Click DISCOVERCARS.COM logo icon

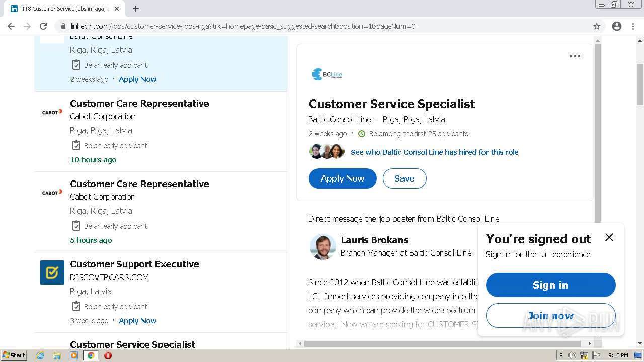(x=52, y=273)
